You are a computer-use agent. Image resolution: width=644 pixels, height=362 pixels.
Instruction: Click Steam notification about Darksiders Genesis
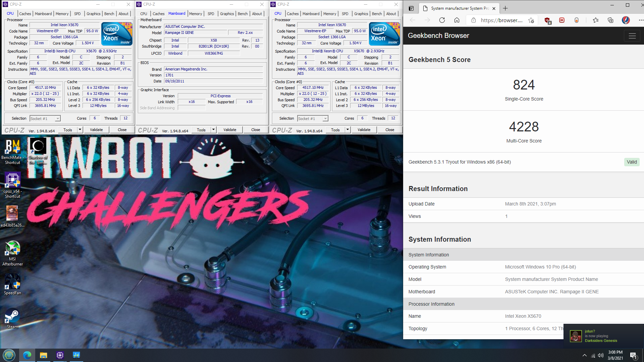pos(604,336)
